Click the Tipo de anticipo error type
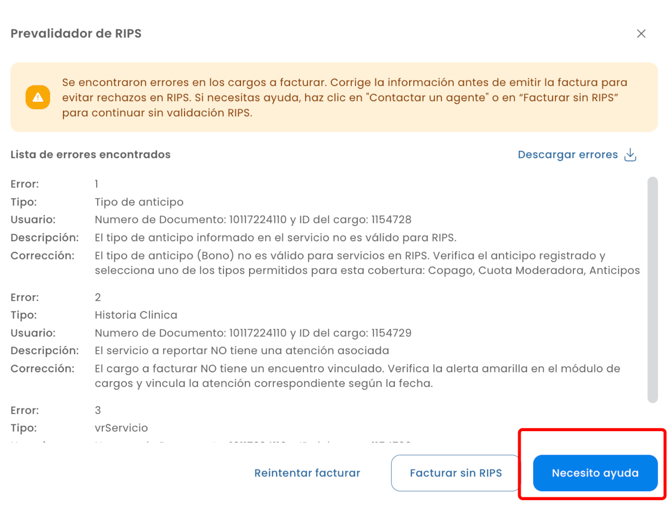 [x=139, y=202]
